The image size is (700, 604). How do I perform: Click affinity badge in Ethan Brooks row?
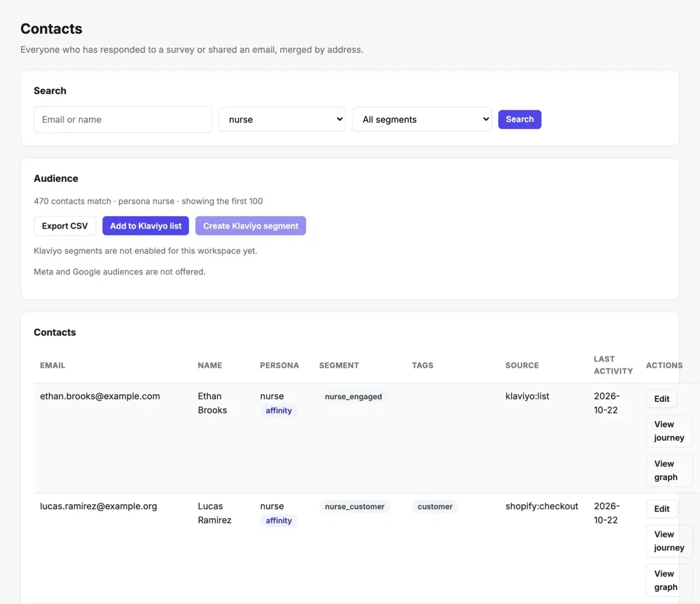coord(279,410)
